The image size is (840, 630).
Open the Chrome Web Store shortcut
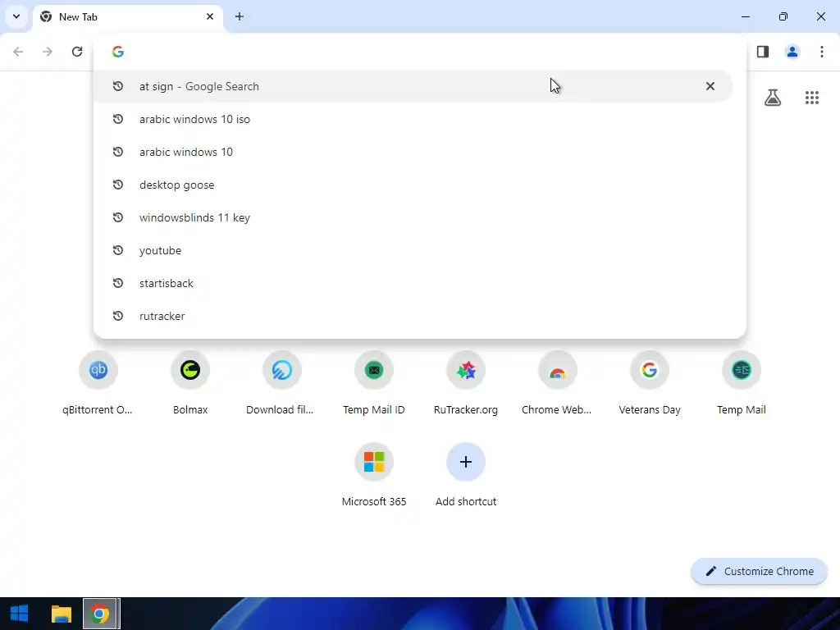point(558,383)
